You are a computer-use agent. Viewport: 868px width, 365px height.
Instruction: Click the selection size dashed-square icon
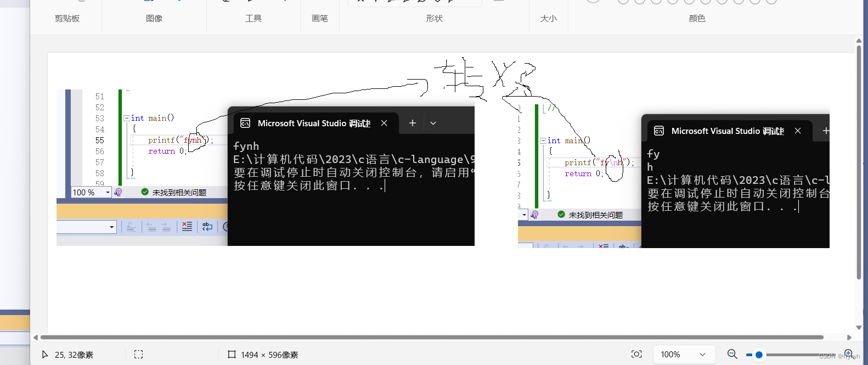click(x=138, y=355)
